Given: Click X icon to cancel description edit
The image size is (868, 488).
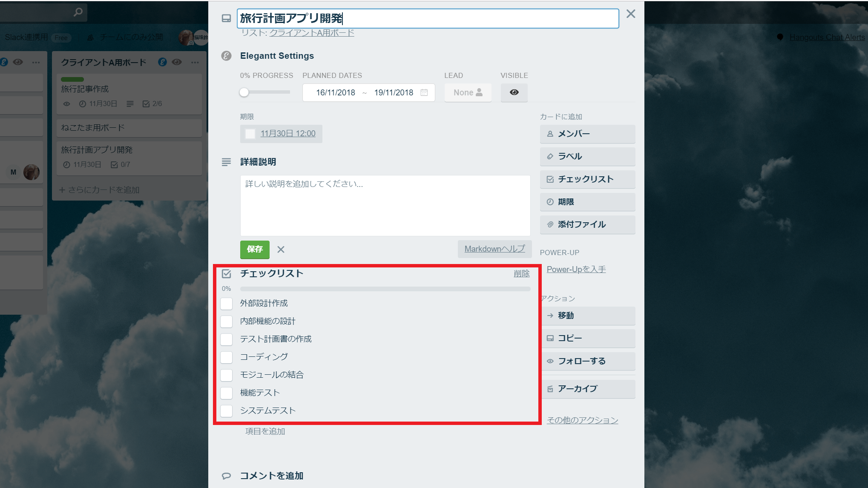Looking at the screenshot, I should (281, 250).
